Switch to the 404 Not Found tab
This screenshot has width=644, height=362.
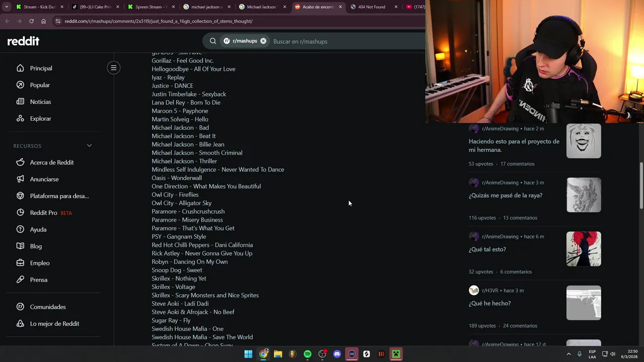point(374,7)
